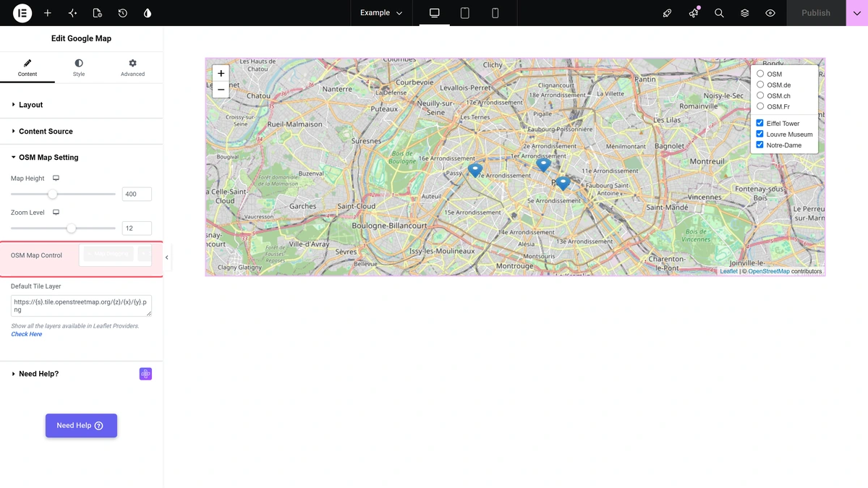Open the revision history clock icon
868x488 pixels.
coord(122,13)
